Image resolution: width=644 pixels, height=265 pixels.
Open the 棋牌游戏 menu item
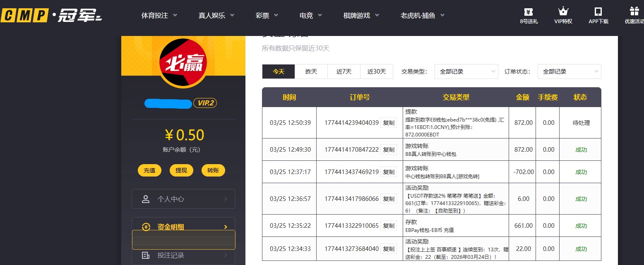(x=360, y=15)
